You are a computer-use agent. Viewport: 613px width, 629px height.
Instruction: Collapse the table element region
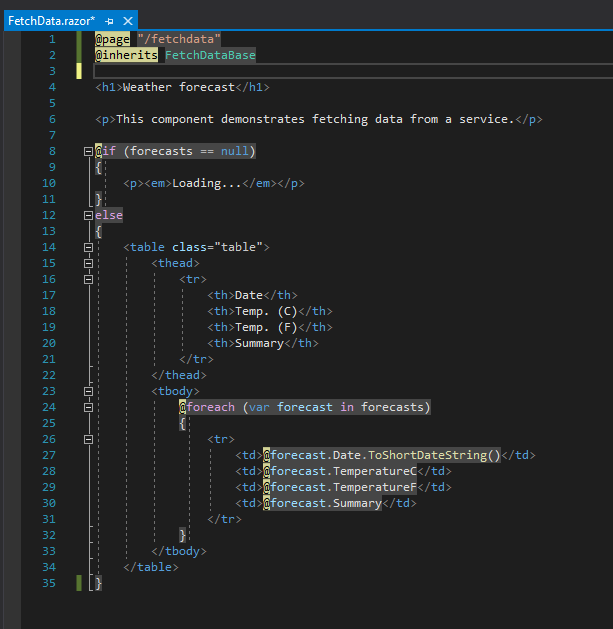coord(89,247)
